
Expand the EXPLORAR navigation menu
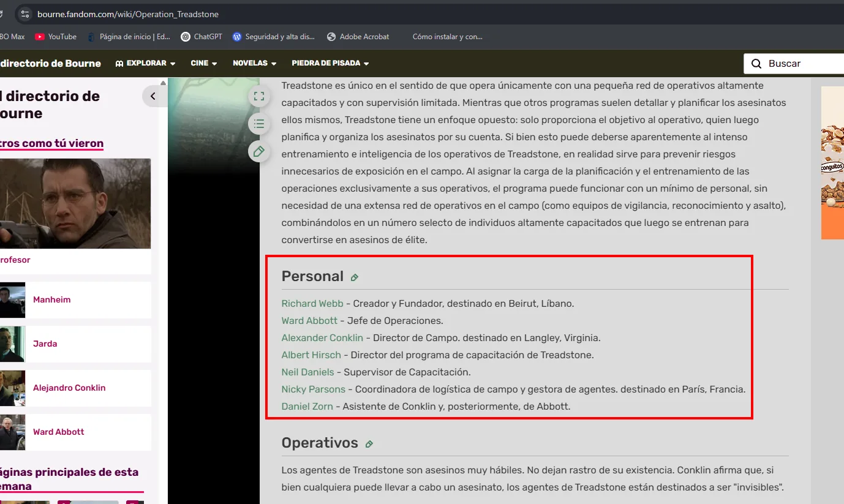145,63
